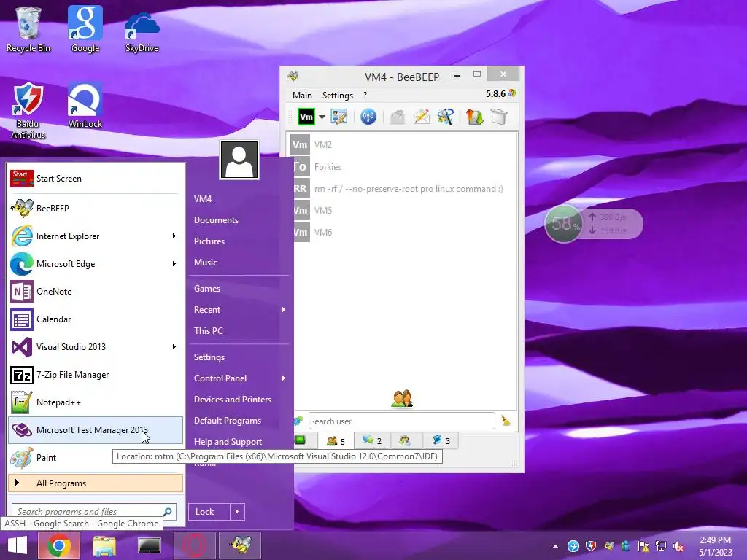Open the Main menu in BeeBEEP

point(302,96)
